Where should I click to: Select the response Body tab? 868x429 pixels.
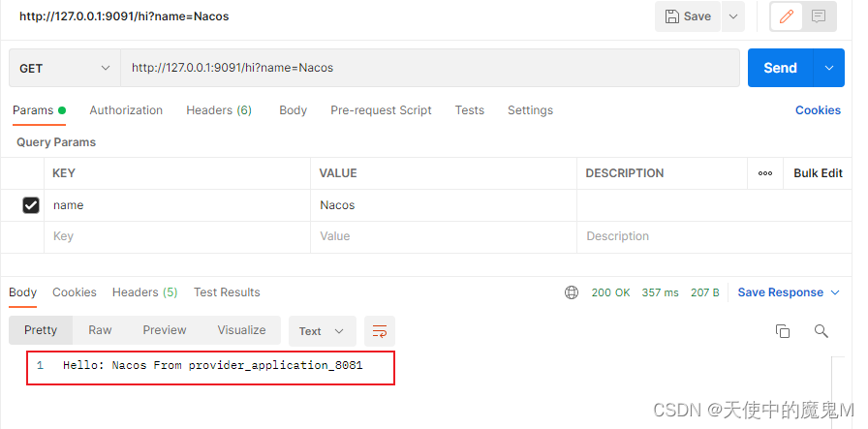[22, 292]
